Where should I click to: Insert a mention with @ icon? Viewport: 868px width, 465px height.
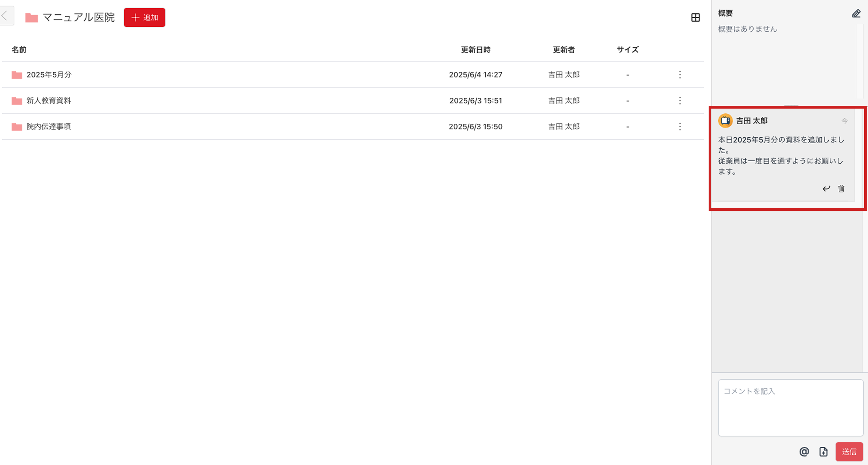click(804, 451)
